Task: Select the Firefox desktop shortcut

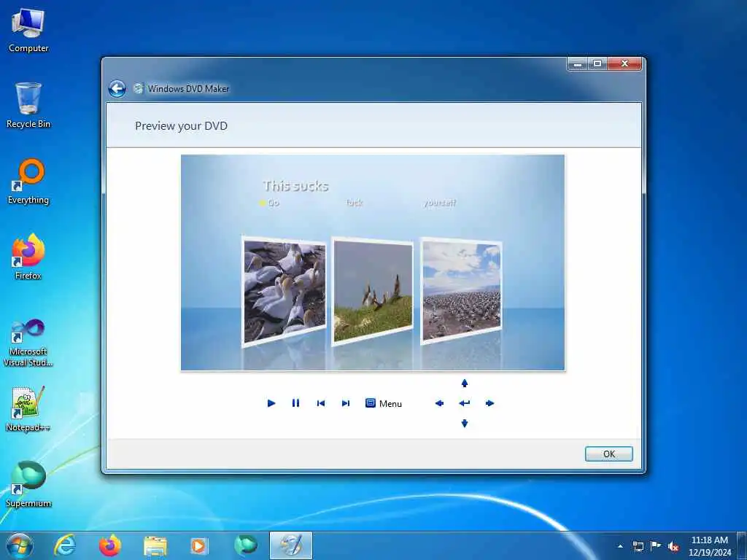Action: click(x=28, y=257)
